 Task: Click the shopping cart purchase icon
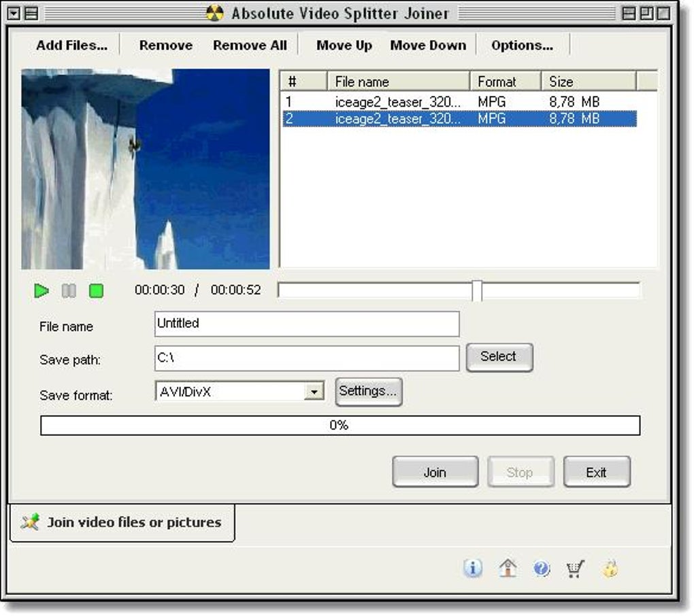[x=576, y=568]
